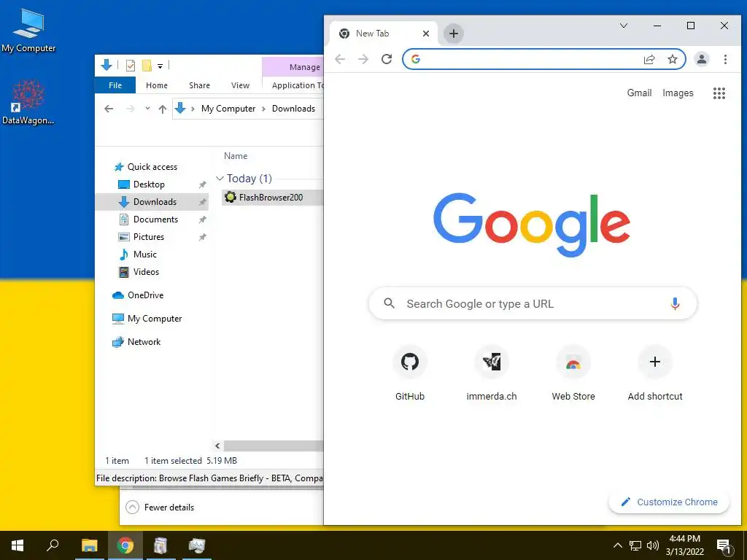The height and width of the screenshot is (560, 747).
Task: Go up one folder in Explorer
Action: 163,109
